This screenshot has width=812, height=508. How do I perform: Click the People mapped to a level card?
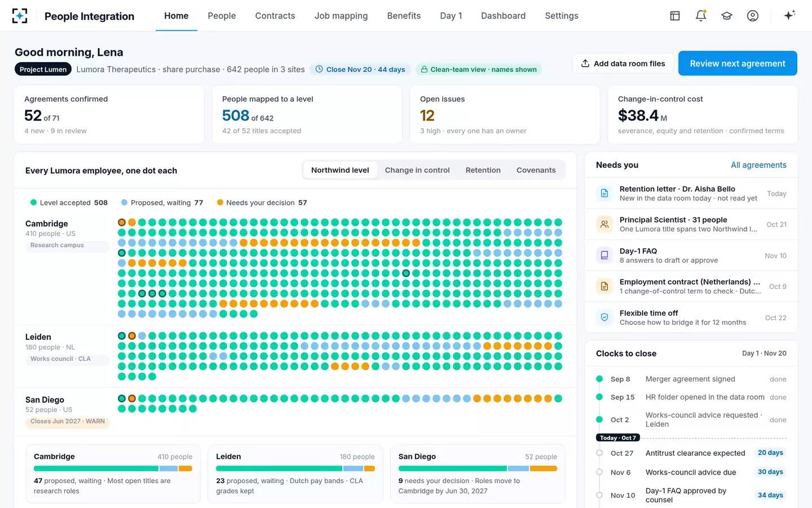[x=307, y=115]
